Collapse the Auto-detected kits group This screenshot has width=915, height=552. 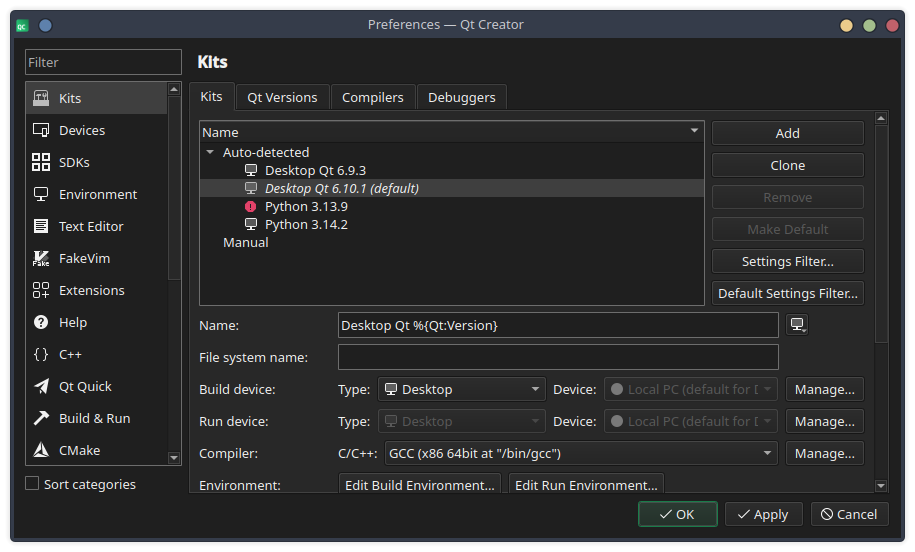click(x=210, y=153)
